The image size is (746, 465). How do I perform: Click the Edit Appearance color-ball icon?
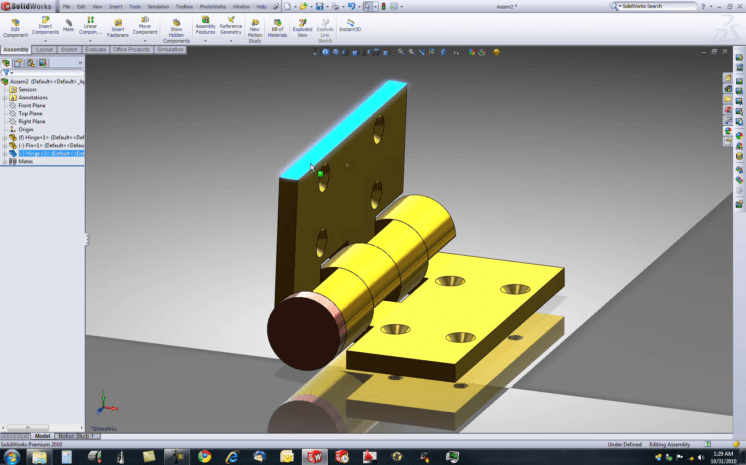471,52
